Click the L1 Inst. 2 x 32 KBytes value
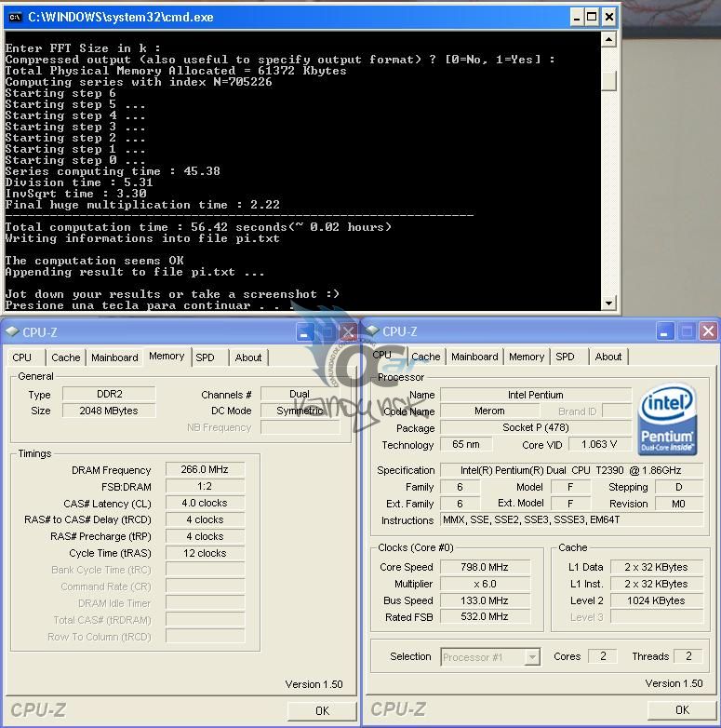 tap(657, 584)
